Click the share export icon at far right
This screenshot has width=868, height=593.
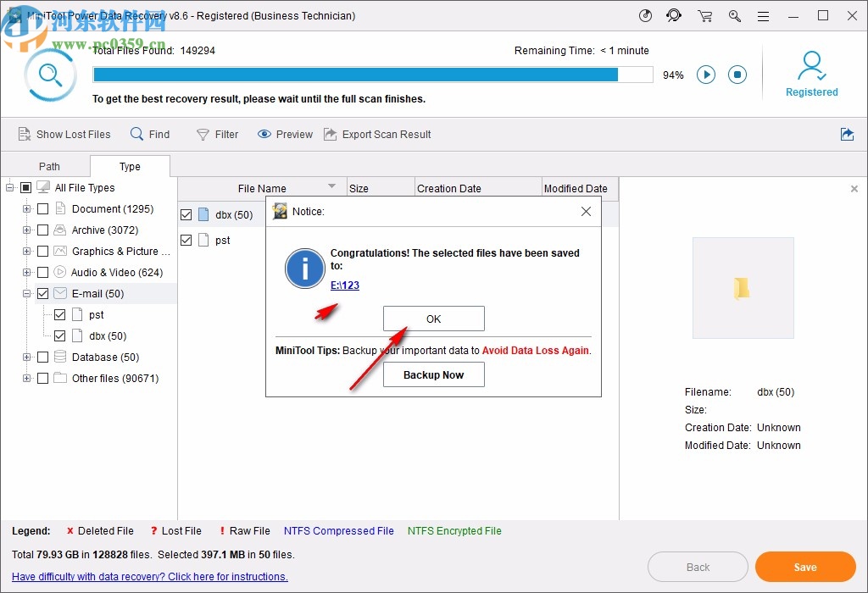coord(847,134)
